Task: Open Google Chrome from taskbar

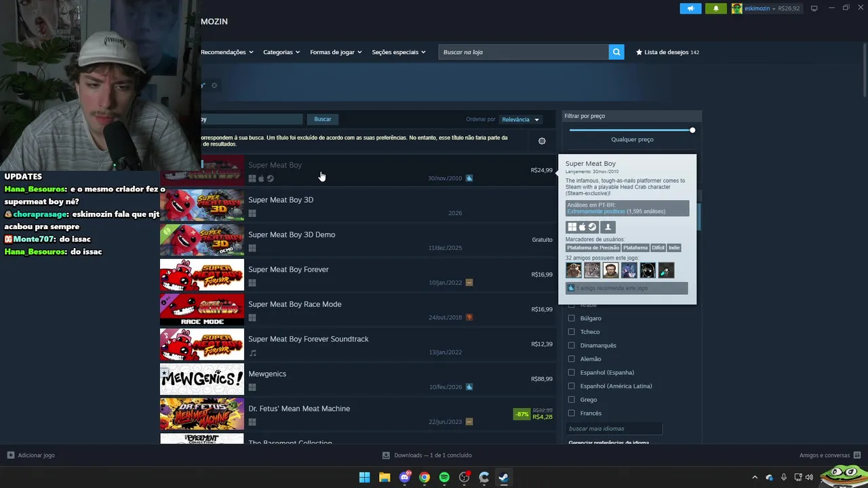Action: tap(425, 477)
